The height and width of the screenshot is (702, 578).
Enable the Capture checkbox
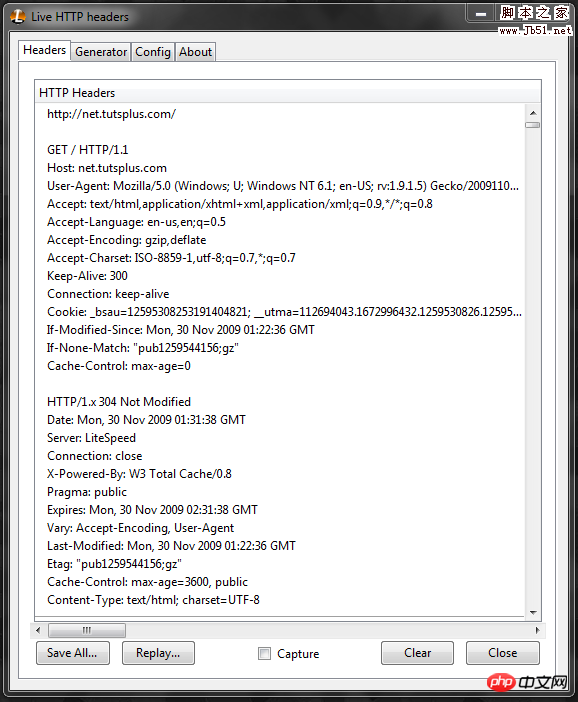tap(264, 654)
